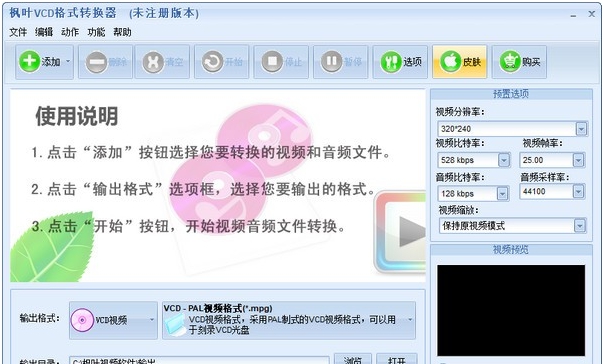Click the output directory path field

click(x=199, y=360)
